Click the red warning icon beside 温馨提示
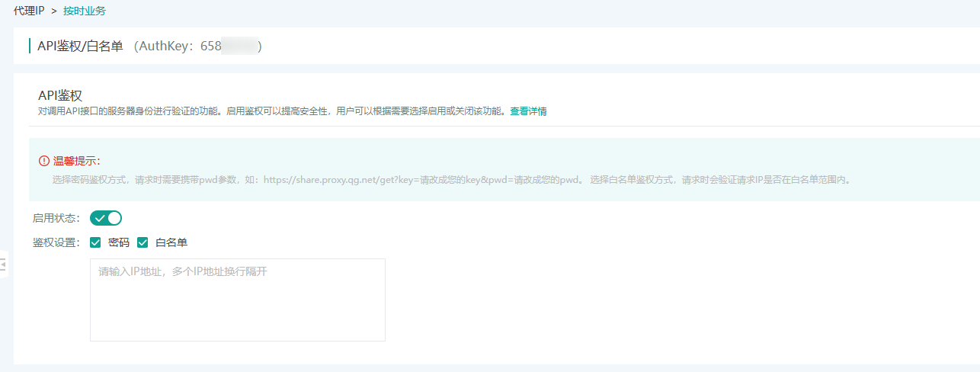The image size is (980, 372). click(44, 161)
